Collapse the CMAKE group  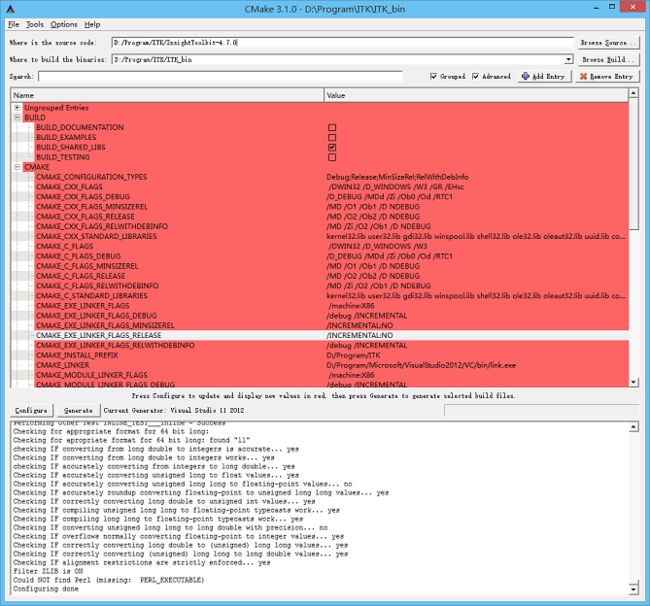pyautogui.click(x=17, y=167)
